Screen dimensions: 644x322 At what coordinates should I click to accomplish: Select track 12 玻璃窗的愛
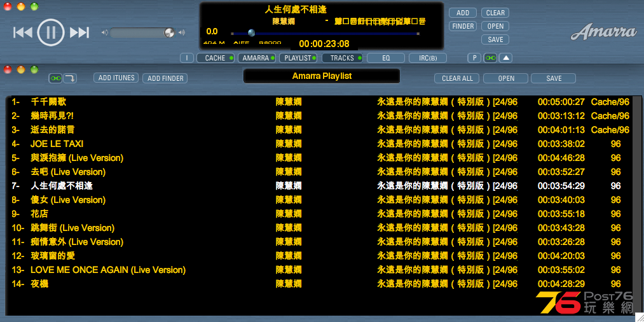(x=320, y=256)
